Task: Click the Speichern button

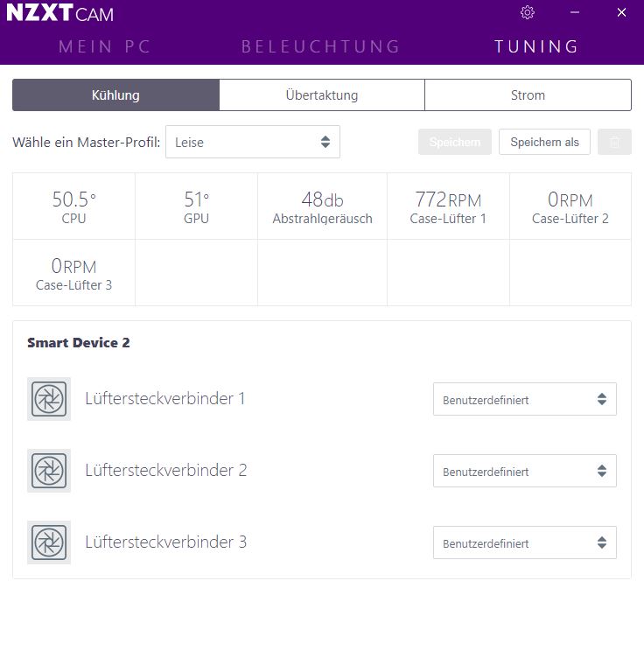Action: tap(455, 142)
